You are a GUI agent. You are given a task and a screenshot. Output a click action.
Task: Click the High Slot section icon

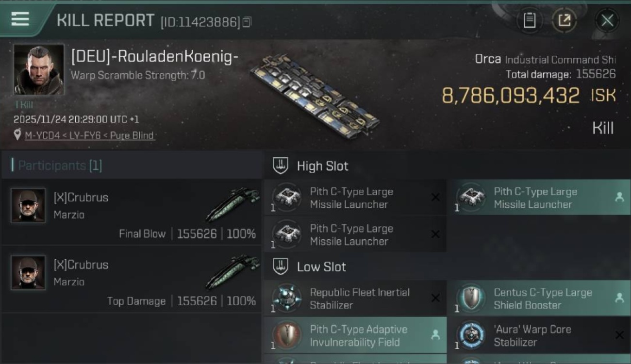(281, 166)
